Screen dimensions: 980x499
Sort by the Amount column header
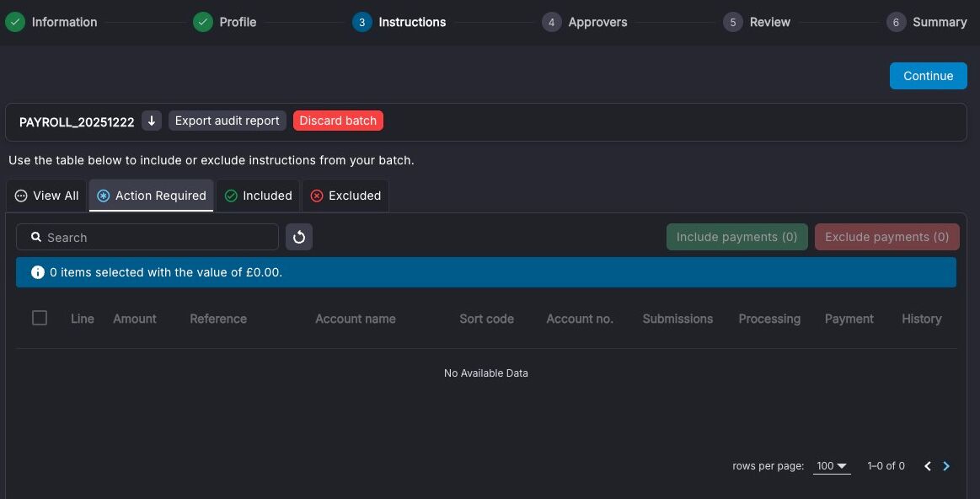[x=134, y=319]
